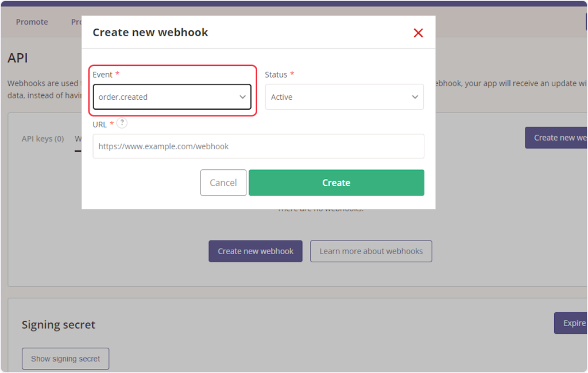The width and height of the screenshot is (588, 373).
Task: Click the Expire signing secret button
Action: (x=571, y=323)
